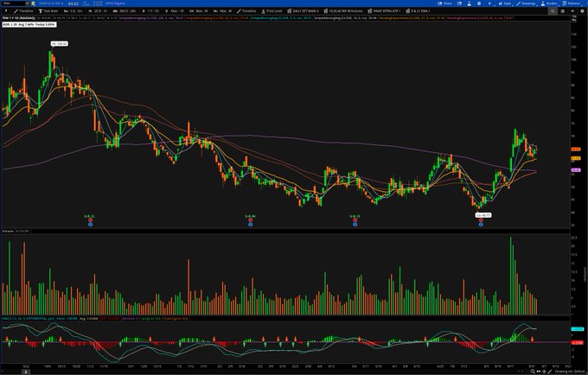
Task: Click the 64.62 last price in header
Action: click(73, 3)
